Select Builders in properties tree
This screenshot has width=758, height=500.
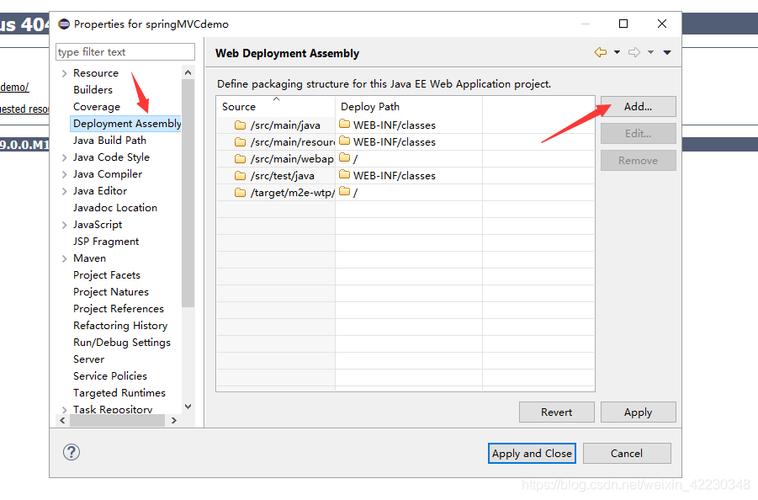pyautogui.click(x=93, y=90)
